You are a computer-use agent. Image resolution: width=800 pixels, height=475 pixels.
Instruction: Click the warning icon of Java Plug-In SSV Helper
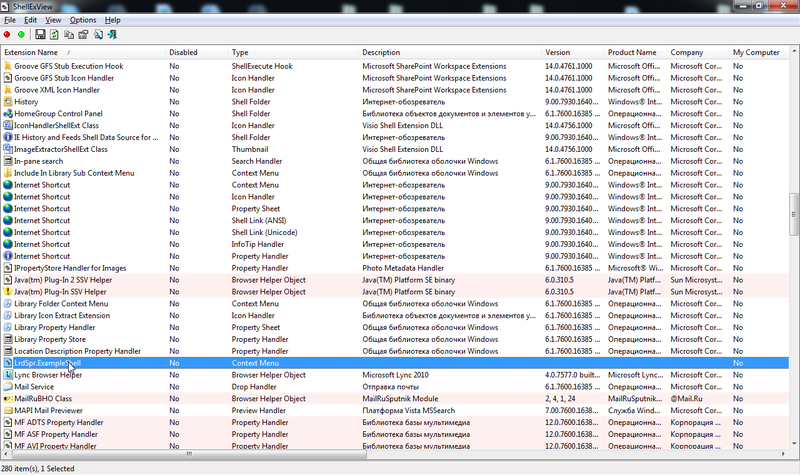(8, 291)
